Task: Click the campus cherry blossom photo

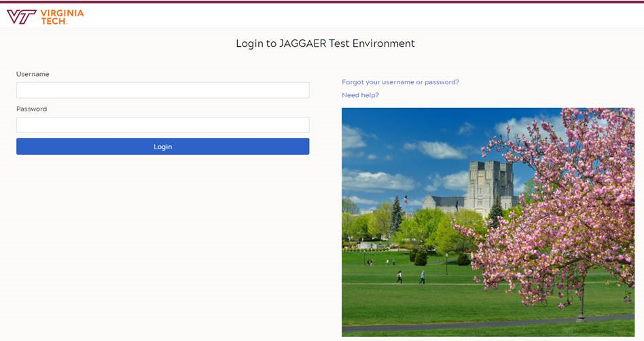Action: click(488, 222)
